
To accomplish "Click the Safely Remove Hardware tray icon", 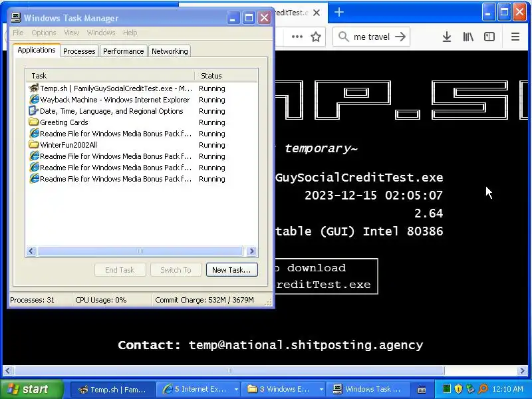I will tap(470, 389).
